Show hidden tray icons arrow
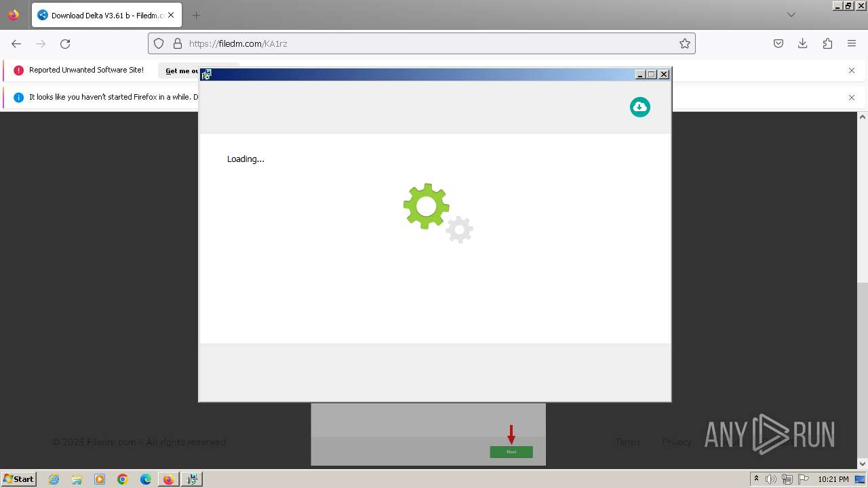 click(756, 479)
